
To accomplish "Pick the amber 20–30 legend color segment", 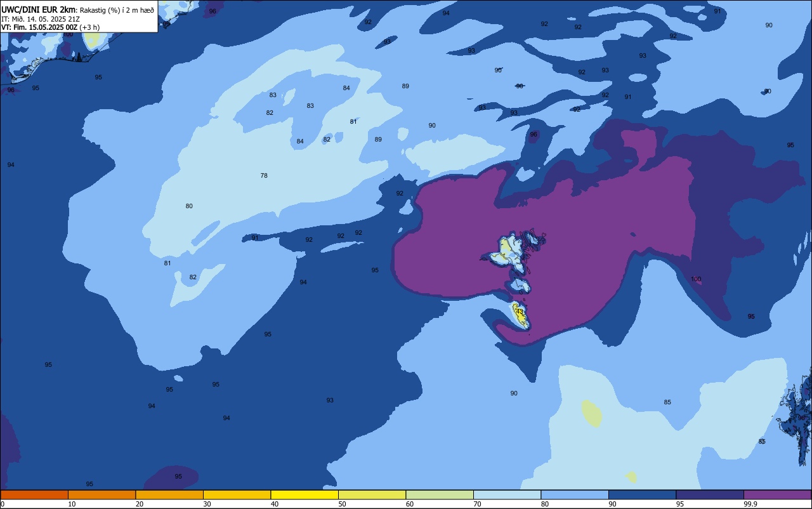I will pyautogui.click(x=169, y=494).
